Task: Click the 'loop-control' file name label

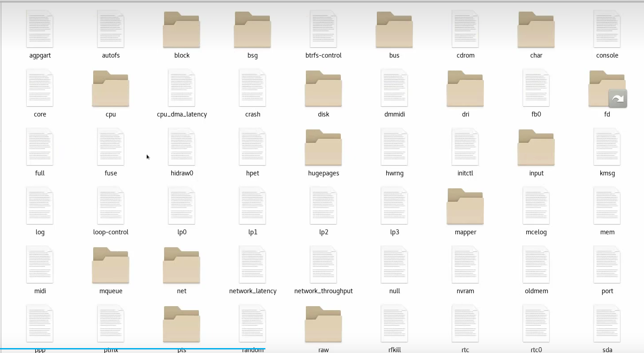Action: pyautogui.click(x=111, y=232)
